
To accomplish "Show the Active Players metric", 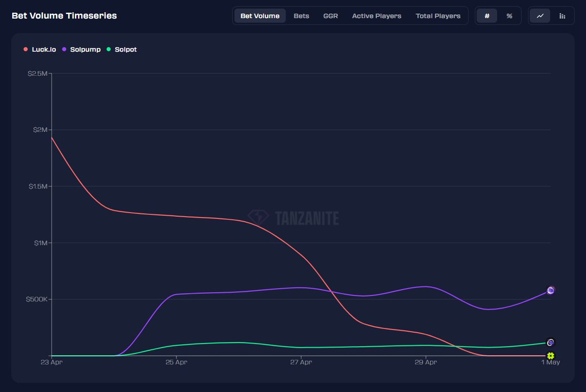I will point(376,16).
